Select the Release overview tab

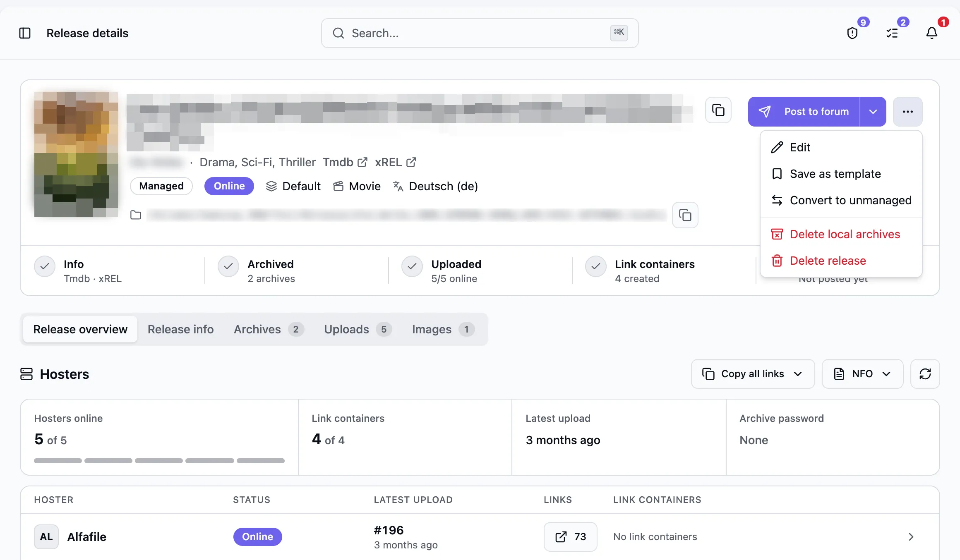80,329
